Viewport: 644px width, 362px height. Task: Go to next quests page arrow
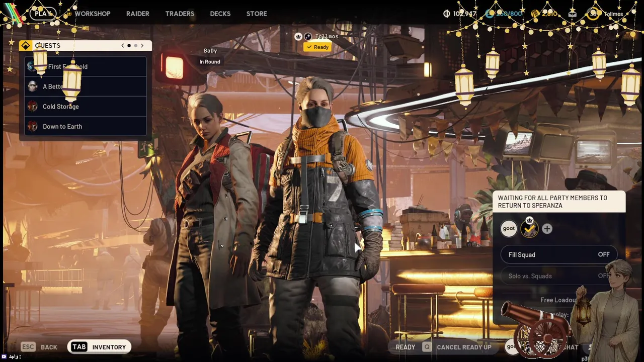[142, 46]
